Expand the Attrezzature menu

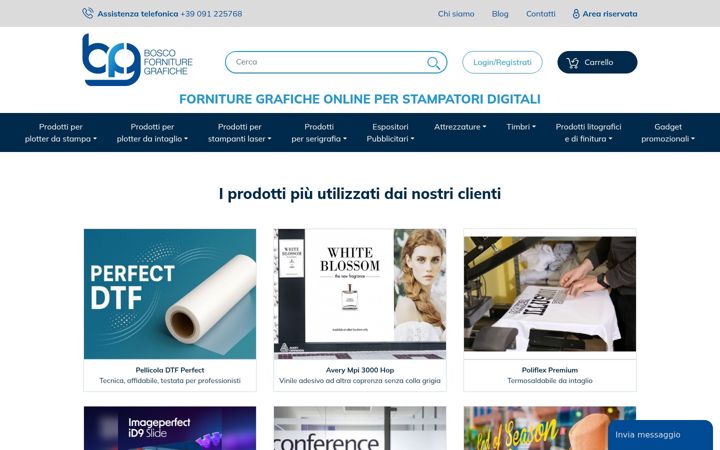click(460, 127)
